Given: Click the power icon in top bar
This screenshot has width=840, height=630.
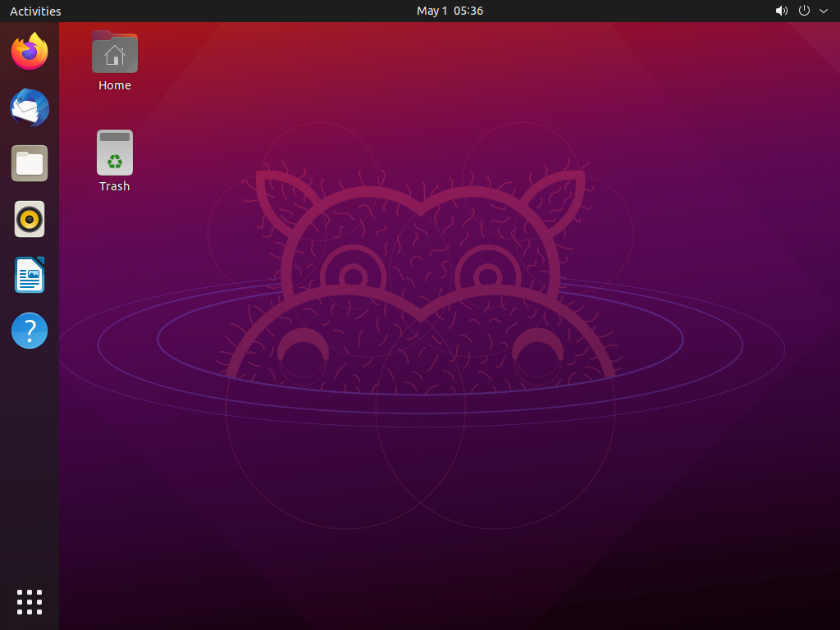Looking at the screenshot, I should 804,11.
